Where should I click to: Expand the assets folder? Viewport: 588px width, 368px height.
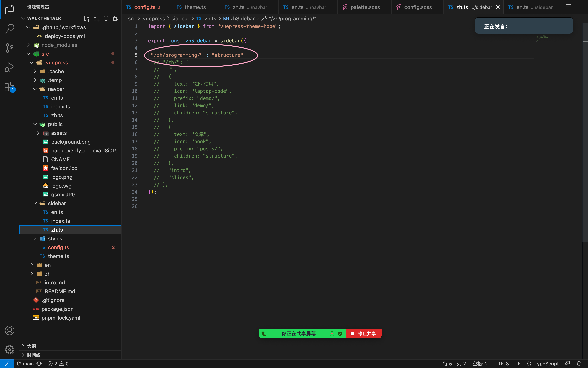(38, 133)
